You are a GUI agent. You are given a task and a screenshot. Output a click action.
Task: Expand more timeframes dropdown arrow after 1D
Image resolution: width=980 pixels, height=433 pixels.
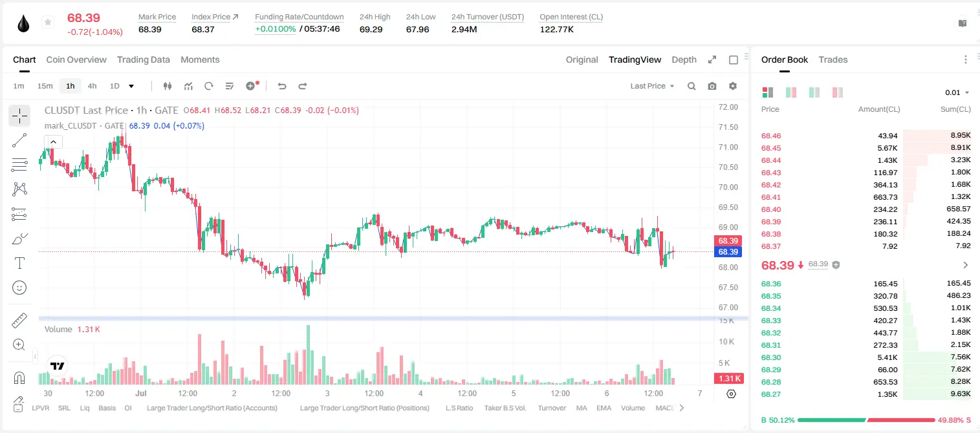(x=131, y=86)
